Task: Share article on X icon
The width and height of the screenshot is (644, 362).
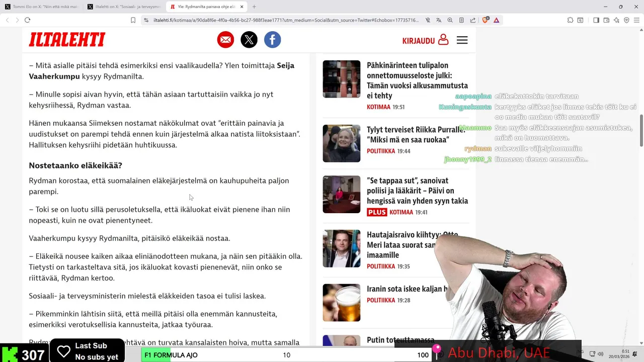Action: pos(249,40)
